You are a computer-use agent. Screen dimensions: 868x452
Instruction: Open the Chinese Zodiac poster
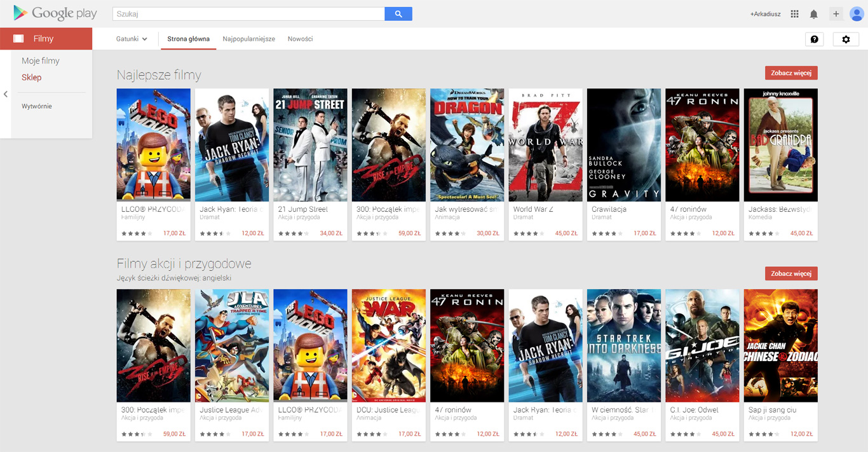(781, 346)
